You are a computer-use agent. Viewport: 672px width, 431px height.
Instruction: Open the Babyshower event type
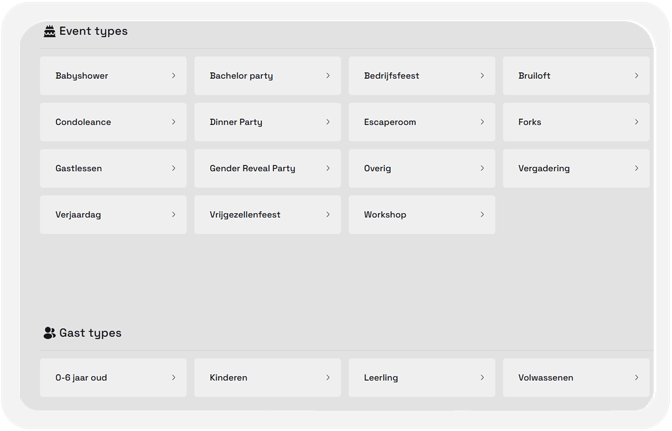(113, 76)
